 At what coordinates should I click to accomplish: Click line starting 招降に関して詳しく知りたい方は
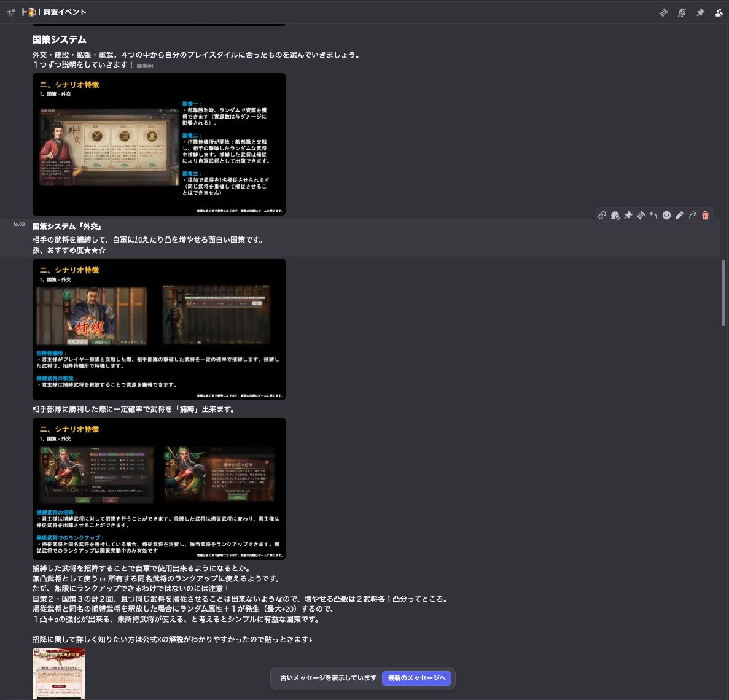173,640
